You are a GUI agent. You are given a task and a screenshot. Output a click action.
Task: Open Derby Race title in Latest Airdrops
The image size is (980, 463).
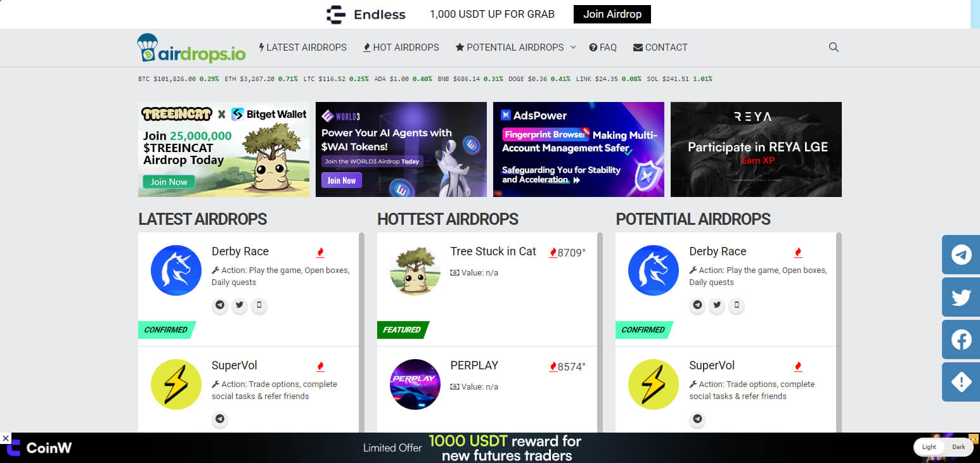tap(240, 251)
